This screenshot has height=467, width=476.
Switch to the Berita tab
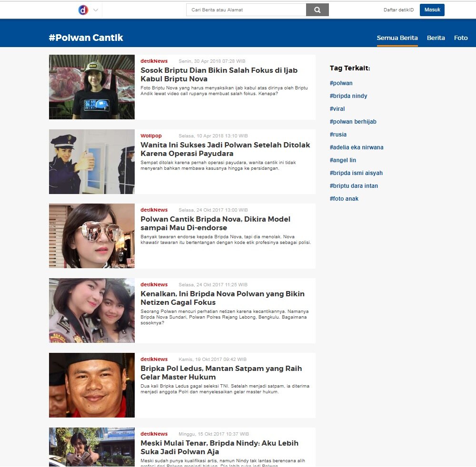pyautogui.click(x=436, y=38)
